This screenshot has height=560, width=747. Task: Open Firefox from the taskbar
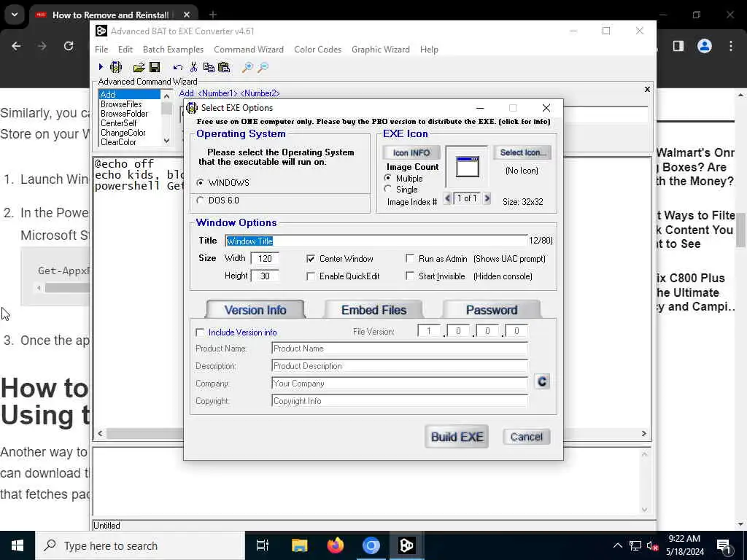[336, 545]
